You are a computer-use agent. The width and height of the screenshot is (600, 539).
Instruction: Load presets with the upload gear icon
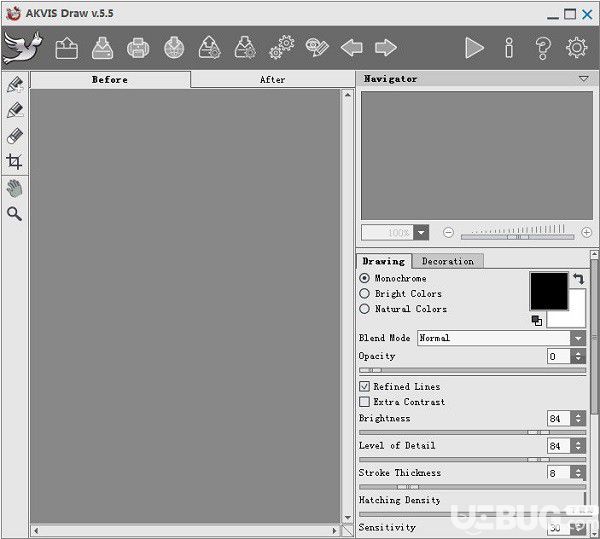tap(210, 48)
